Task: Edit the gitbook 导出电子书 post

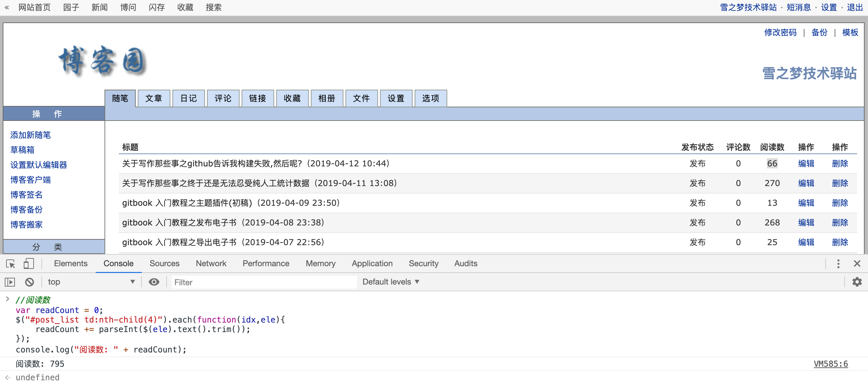Action: pyautogui.click(x=806, y=242)
